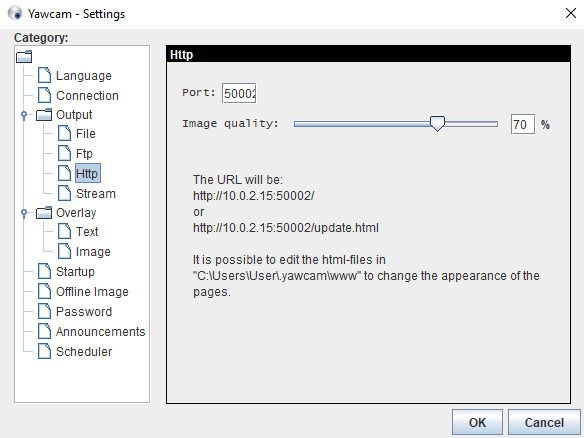Select the Scheduler category
This screenshot has width=584, height=438.
pyautogui.click(x=84, y=351)
